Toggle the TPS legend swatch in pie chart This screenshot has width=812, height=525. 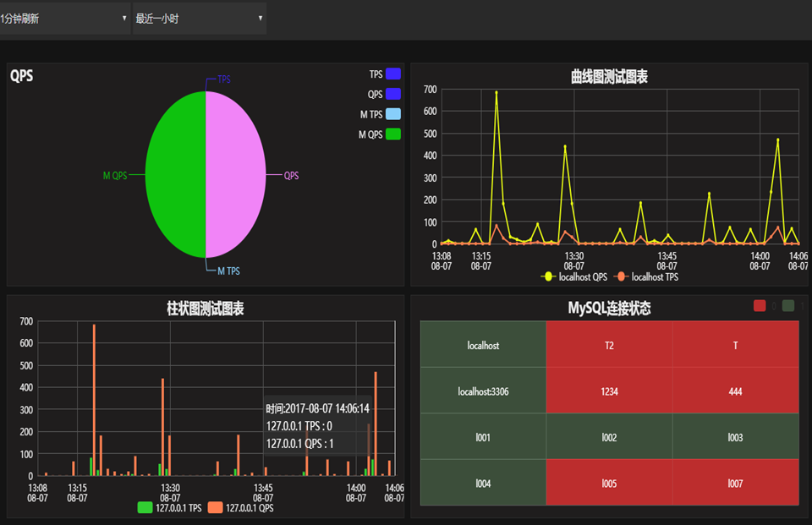393,74
